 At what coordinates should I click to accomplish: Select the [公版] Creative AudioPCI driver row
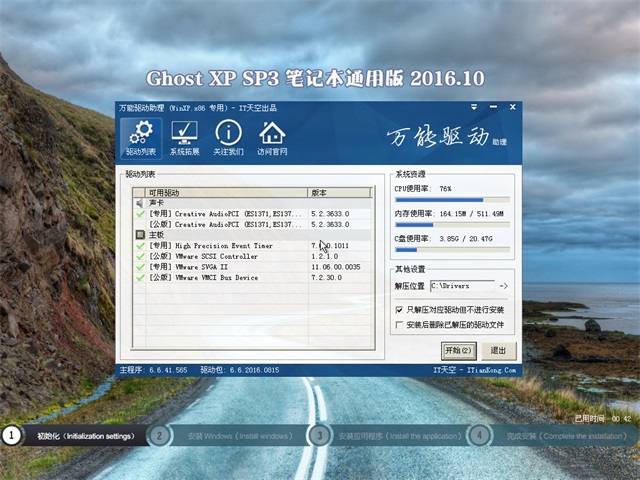pos(252,224)
